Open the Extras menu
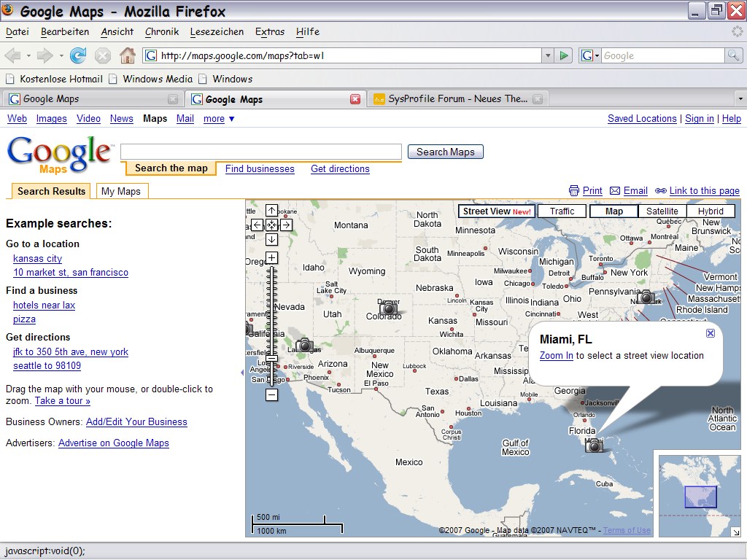The width and height of the screenshot is (747, 560). [270, 32]
